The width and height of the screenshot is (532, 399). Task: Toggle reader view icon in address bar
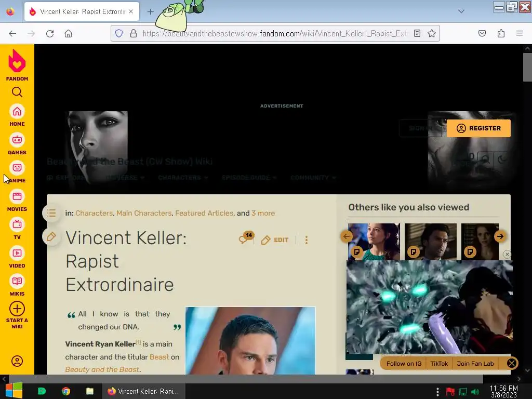point(417,33)
